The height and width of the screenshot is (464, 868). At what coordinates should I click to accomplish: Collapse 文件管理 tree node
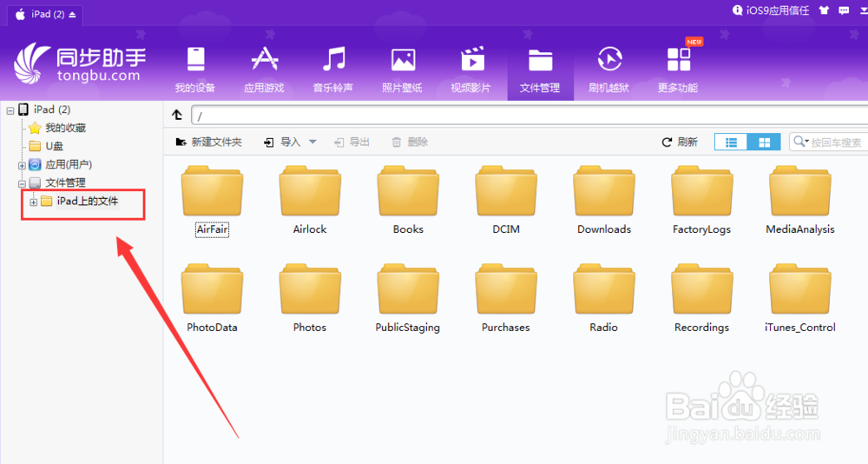click(x=22, y=183)
